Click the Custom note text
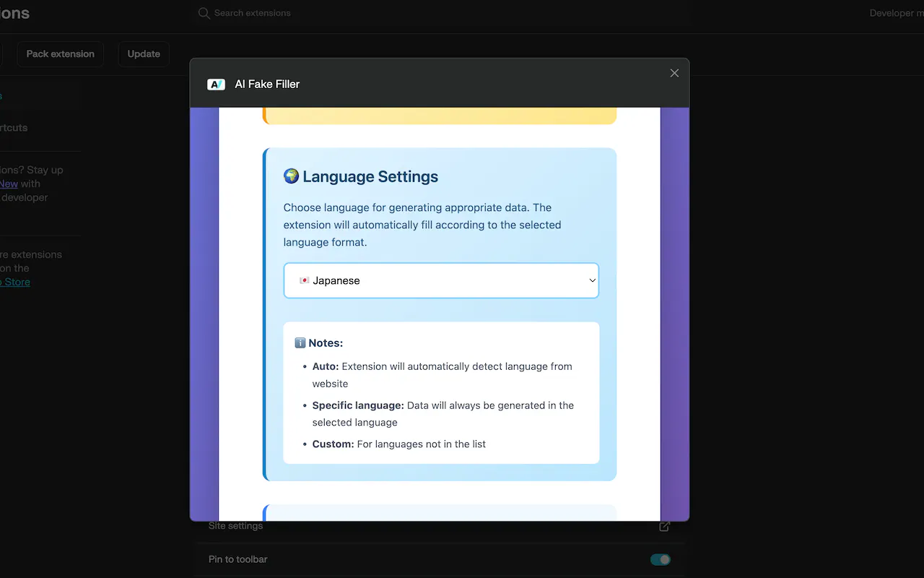The width and height of the screenshot is (924, 578). coord(398,444)
